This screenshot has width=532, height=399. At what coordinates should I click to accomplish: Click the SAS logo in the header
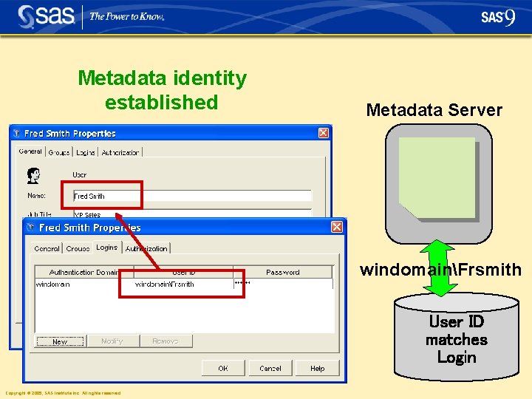click(x=46, y=16)
